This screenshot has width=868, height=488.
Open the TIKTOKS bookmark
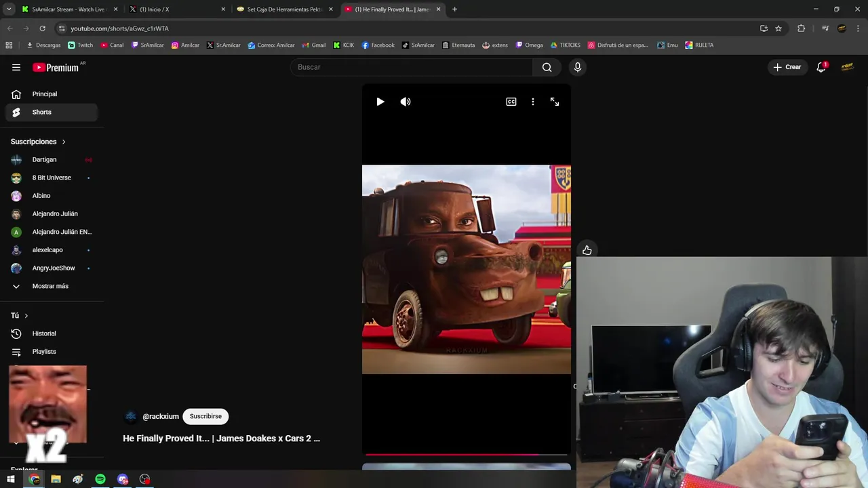point(566,45)
